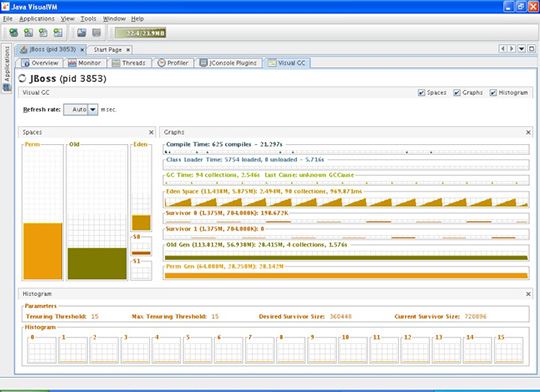Close the Histogram panel
540x392 pixels.
(529, 294)
